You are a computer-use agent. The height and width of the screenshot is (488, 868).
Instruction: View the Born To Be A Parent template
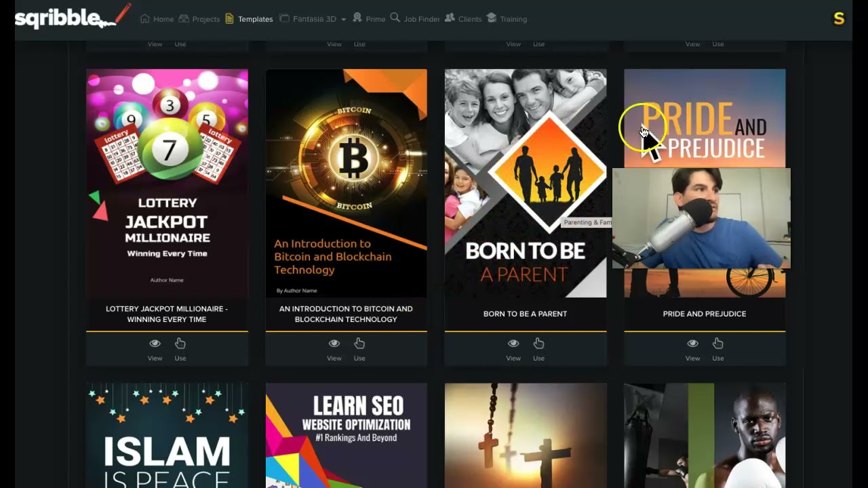pos(513,349)
